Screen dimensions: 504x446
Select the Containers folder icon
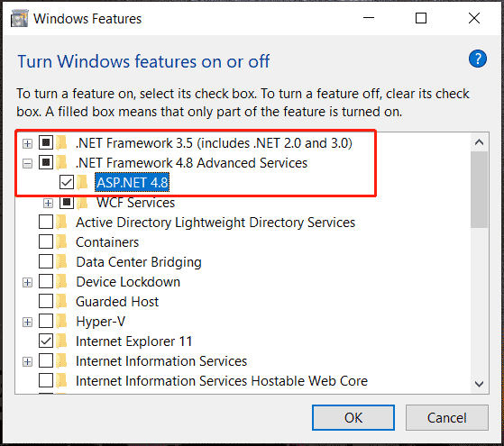61,242
